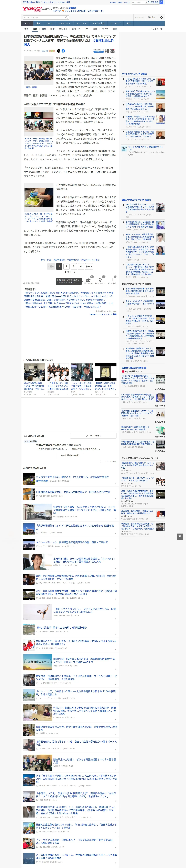Open the 速報 tab
186x868 pixels.
tap(38, 23)
